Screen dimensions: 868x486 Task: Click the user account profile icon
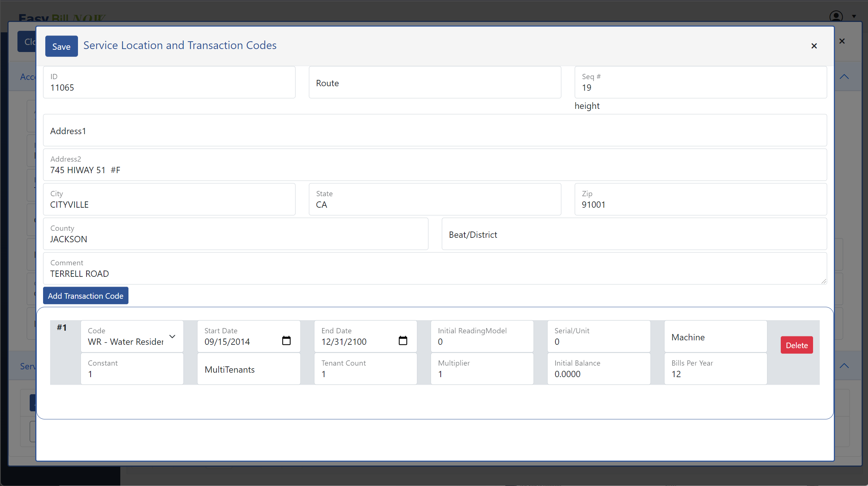(836, 16)
